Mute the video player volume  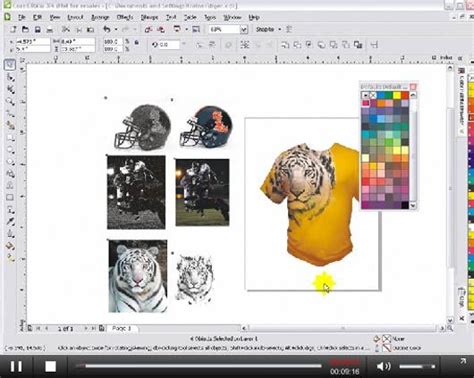click(383, 366)
